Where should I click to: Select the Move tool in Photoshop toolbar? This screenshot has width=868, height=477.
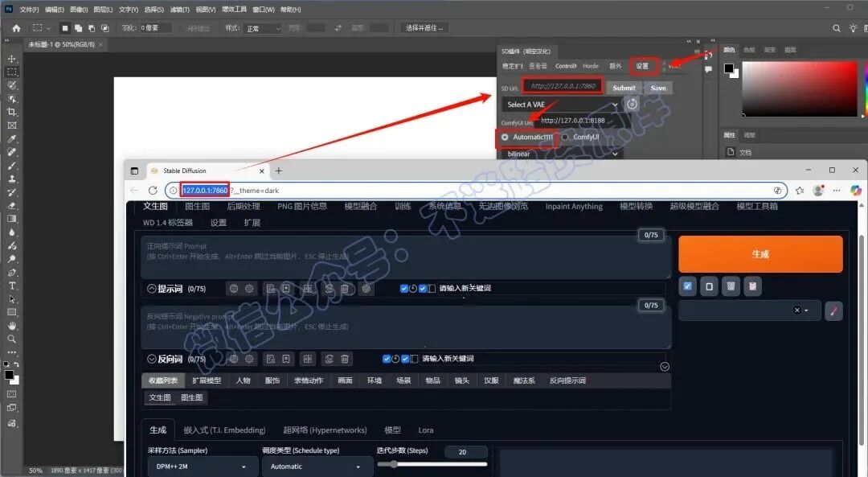point(11,59)
